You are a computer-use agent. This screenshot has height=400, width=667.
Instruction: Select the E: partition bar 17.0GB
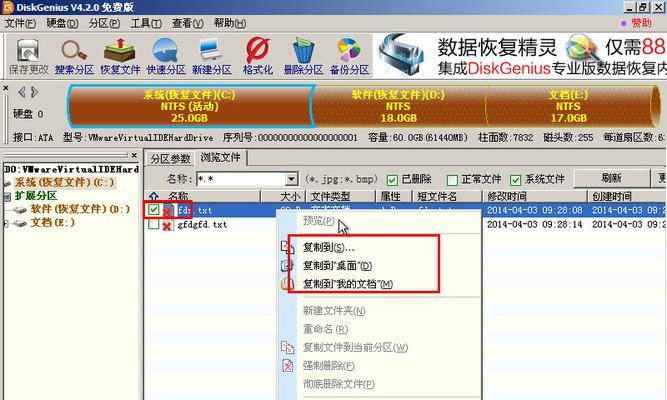tap(569, 106)
